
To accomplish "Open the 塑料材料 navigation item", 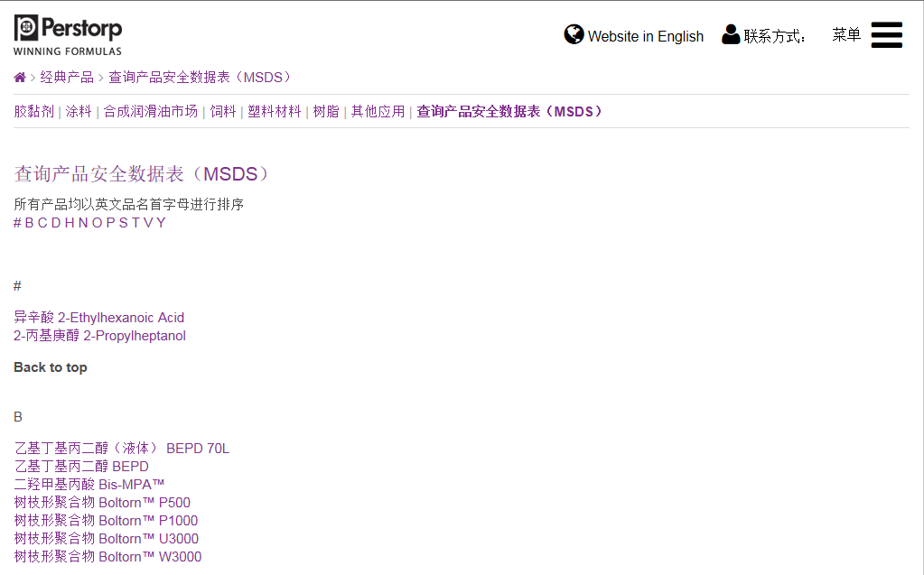I will 275,111.
